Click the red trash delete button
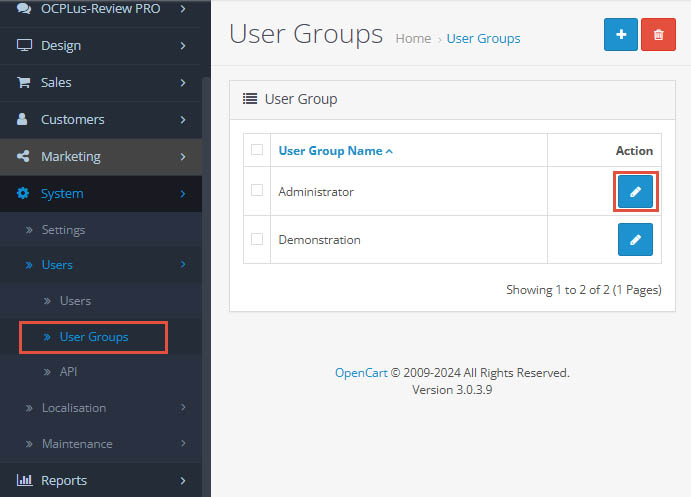 pos(658,34)
